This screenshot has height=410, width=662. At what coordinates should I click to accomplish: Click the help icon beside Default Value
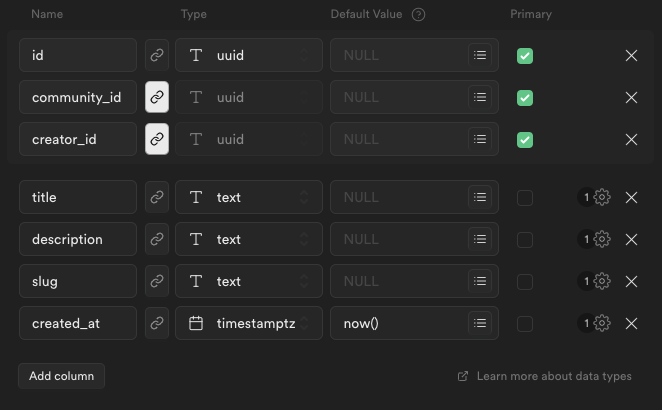pos(418,15)
